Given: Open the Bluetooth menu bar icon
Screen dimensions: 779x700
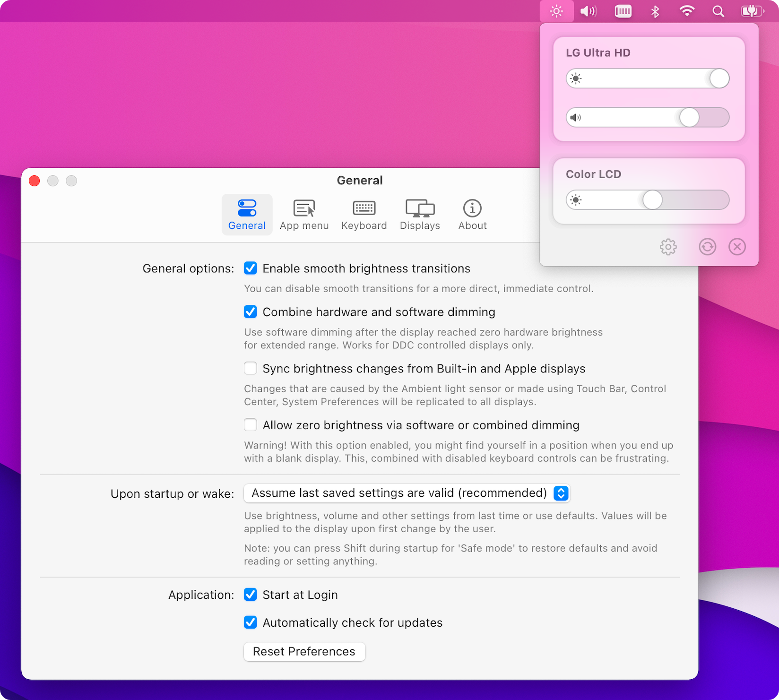Looking at the screenshot, I should pos(655,11).
